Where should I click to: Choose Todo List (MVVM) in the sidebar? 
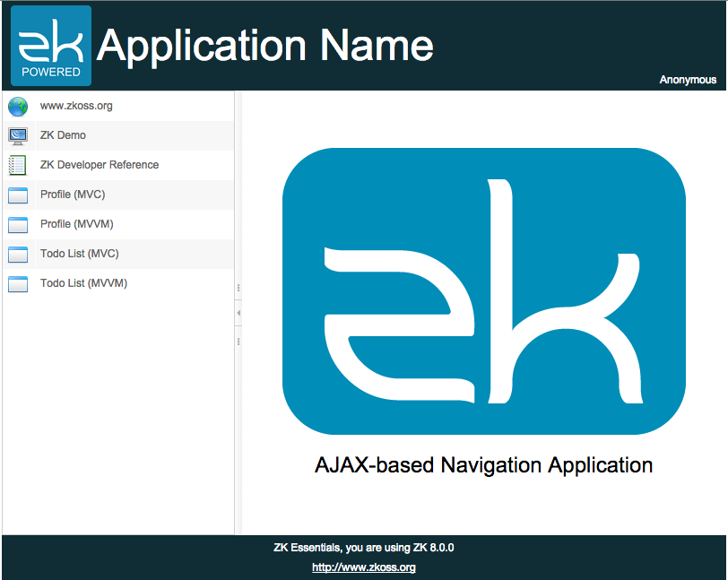pyautogui.click(x=83, y=283)
